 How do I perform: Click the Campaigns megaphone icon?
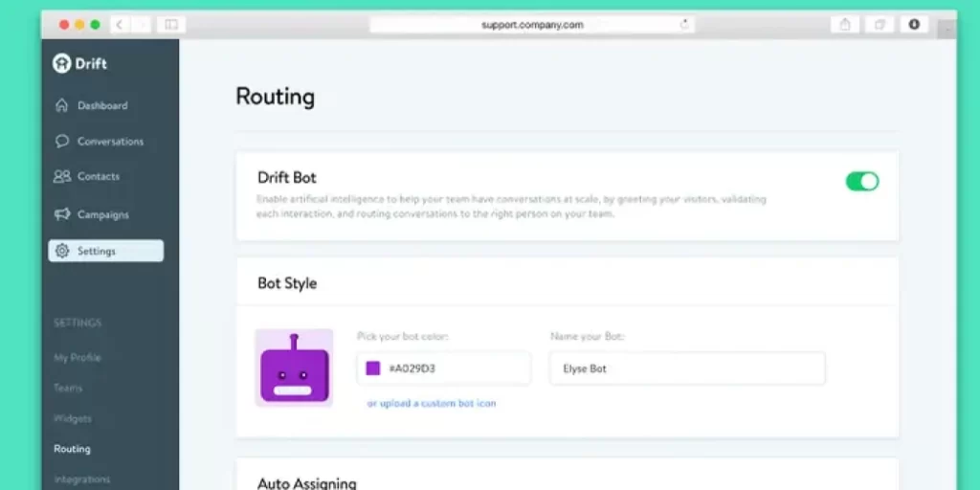pyautogui.click(x=62, y=214)
